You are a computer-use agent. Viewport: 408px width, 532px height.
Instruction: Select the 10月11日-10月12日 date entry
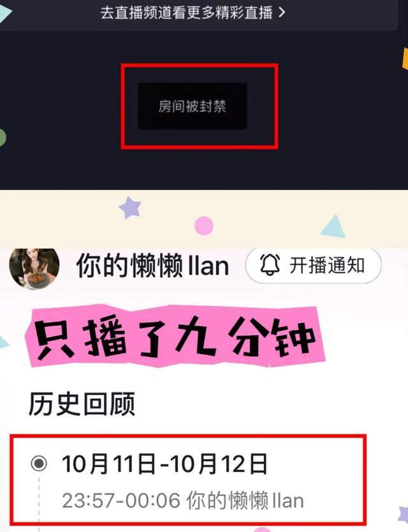(164, 464)
